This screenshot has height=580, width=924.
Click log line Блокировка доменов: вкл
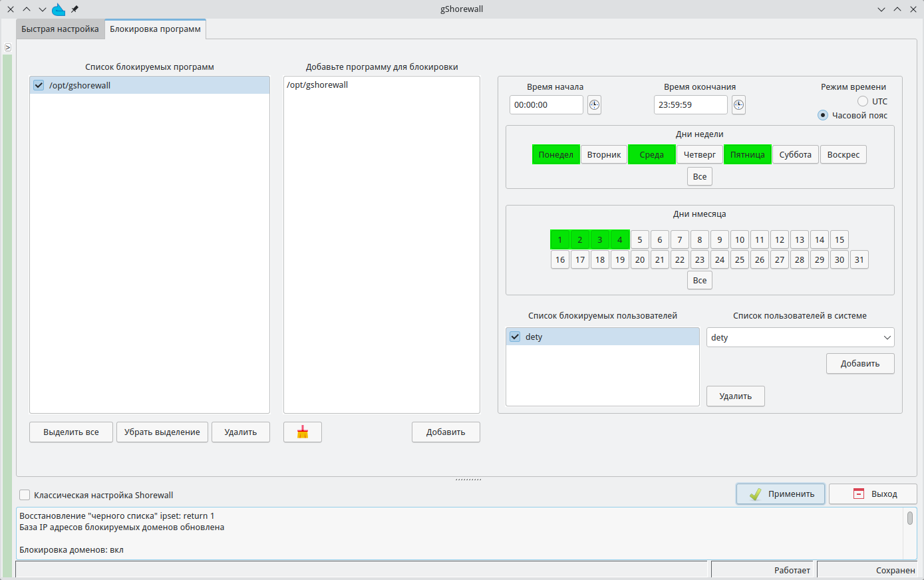71,550
